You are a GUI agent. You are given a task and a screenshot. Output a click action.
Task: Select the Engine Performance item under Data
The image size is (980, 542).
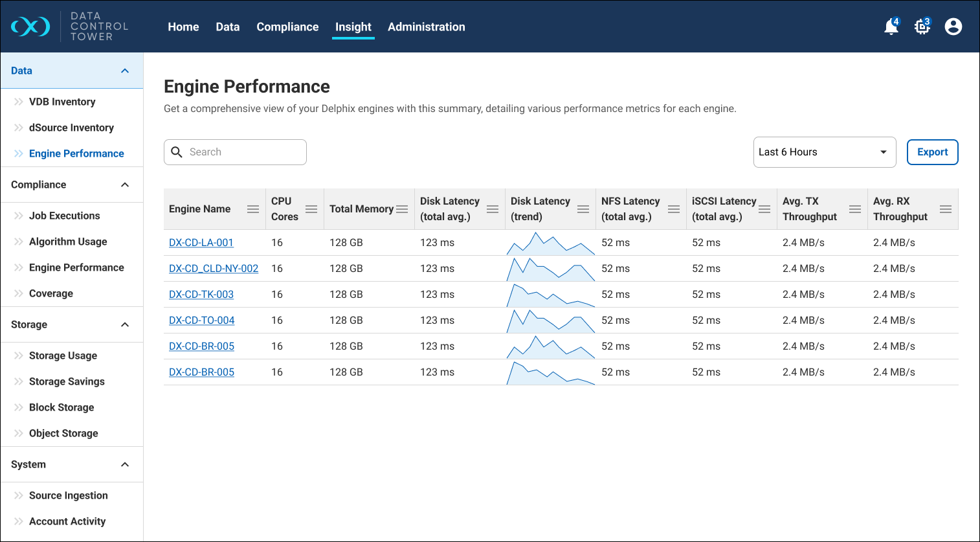coord(76,153)
